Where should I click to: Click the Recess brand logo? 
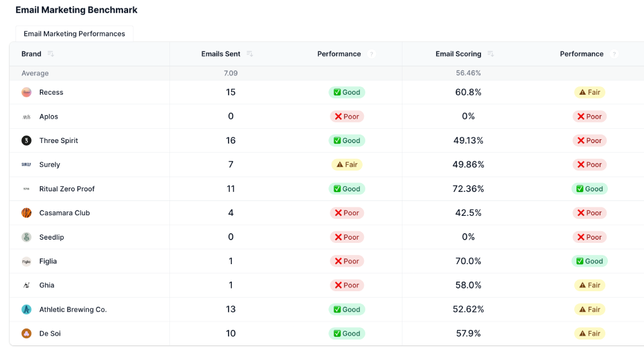pyautogui.click(x=26, y=92)
